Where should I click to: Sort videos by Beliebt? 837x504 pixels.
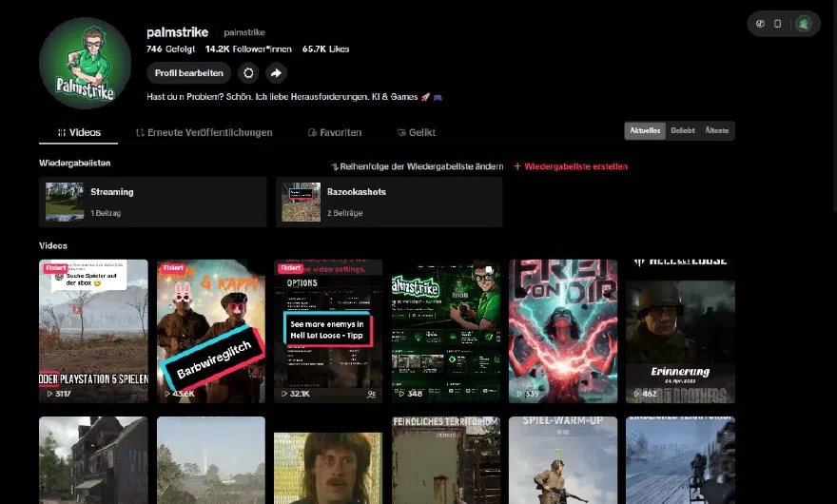tap(683, 131)
